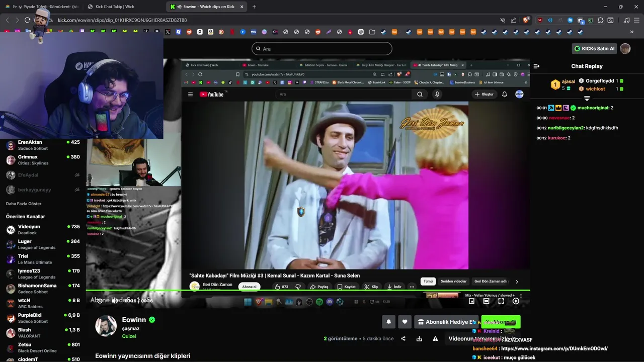Open ErenAktan channel in sidebar
Image resolution: width=644 pixels, height=362 pixels.
(43, 145)
